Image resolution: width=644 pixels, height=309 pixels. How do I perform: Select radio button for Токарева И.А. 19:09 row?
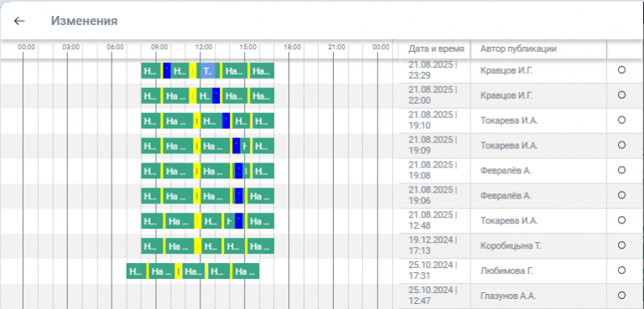point(621,145)
